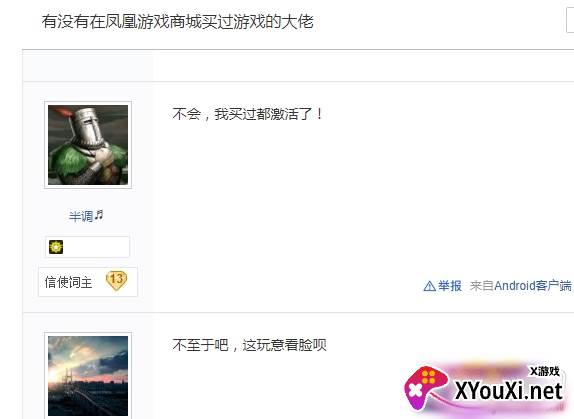Report the first reply via 举报

450,285
